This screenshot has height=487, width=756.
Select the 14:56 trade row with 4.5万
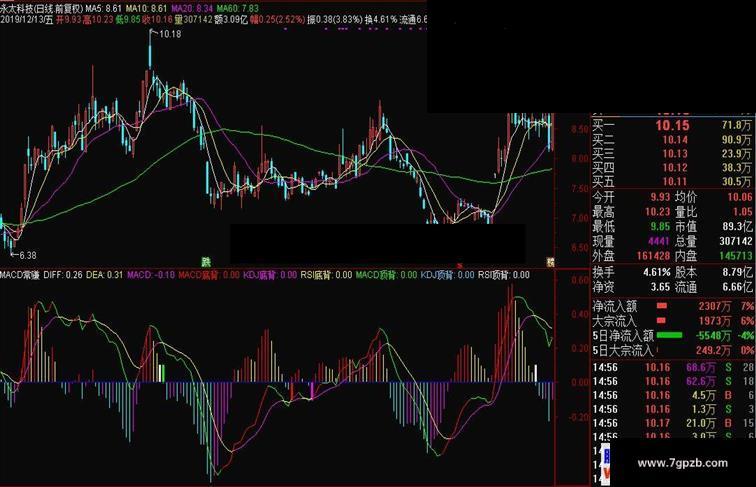(x=673, y=395)
